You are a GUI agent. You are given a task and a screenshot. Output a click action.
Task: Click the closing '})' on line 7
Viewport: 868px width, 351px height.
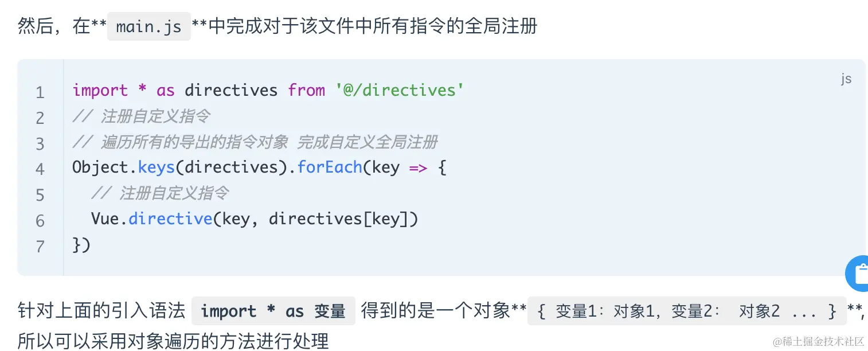pyautogui.click(x=81, y=245)
